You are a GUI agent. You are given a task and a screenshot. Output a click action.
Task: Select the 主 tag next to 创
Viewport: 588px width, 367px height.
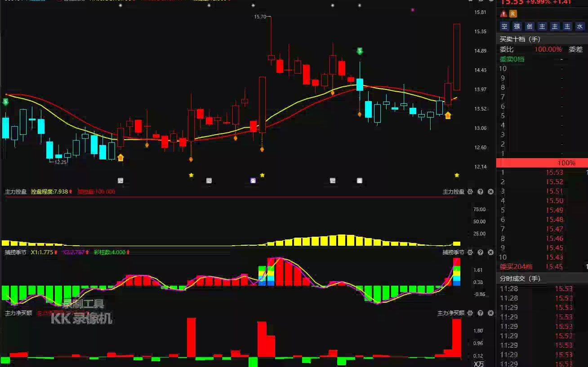click(542, 27)
